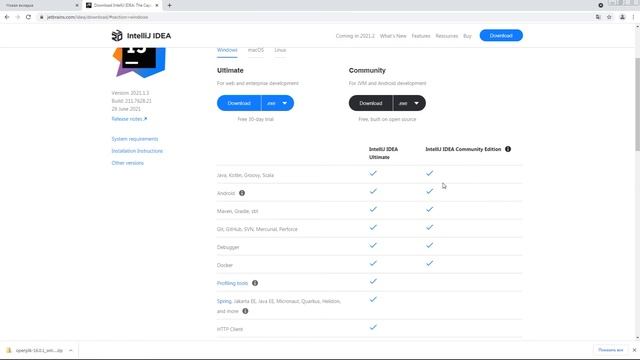This screenshot has height=360, width=640.
Task: Open Coming in 2021.2 menu item
Action: (355, 36)
